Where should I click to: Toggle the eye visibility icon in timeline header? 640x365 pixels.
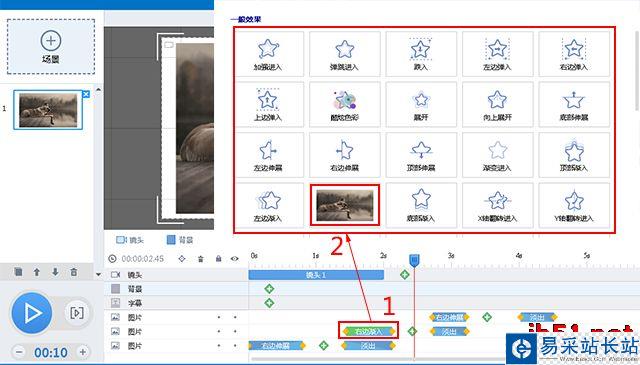pyautogui.click(x=234, y=259)
